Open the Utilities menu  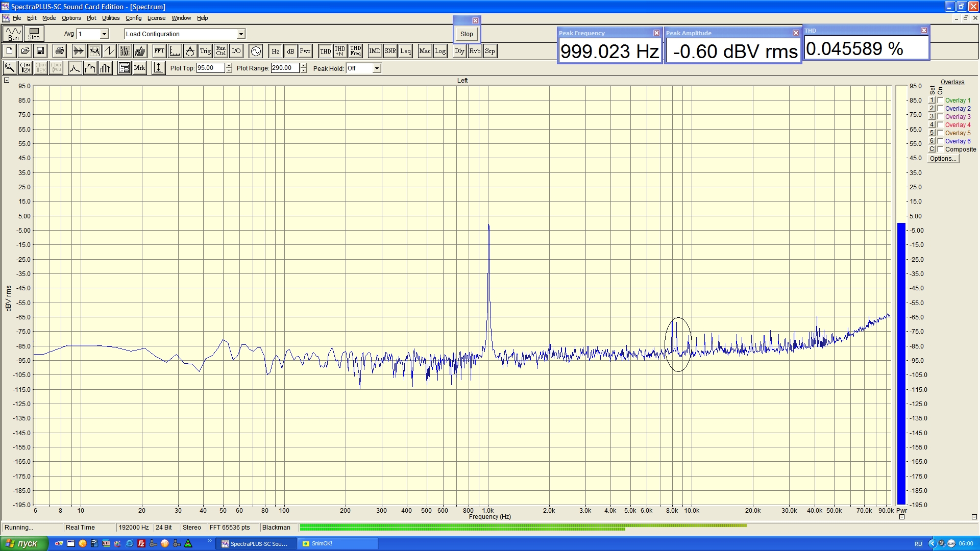tap(111, 18)
